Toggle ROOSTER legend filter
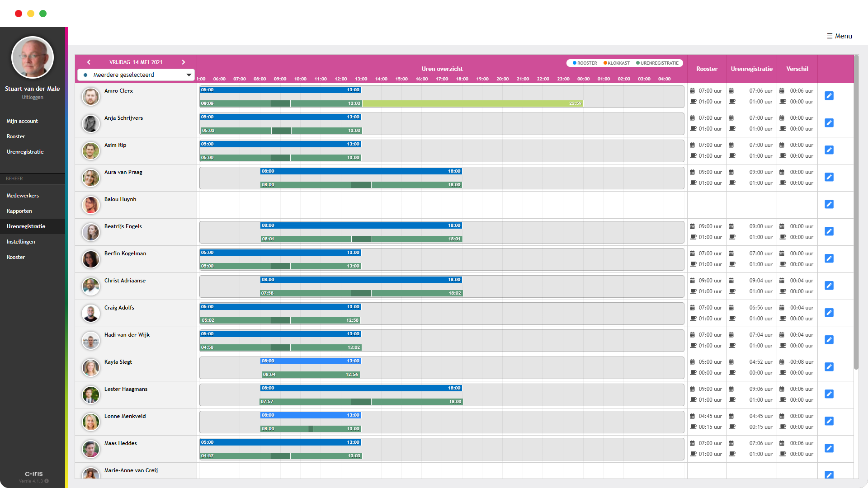Viewport: 868px width, 488px height. click(x=585, y=63)
